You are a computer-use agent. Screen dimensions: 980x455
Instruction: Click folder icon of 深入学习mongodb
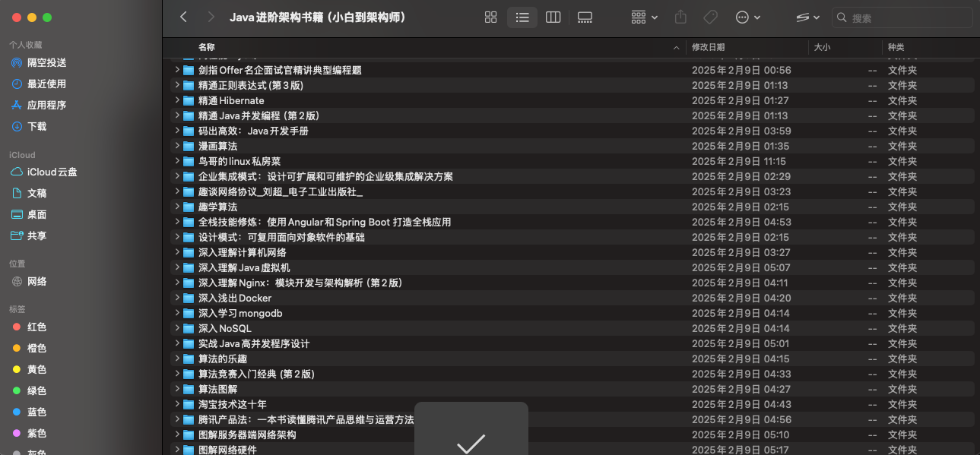tap(189, 313)
